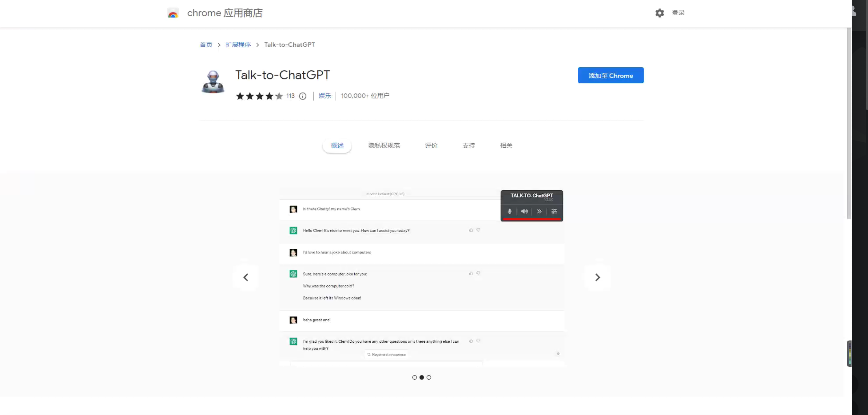The width and height of the screenshot is (868, 415).
Task: Select the first carousel dot
Action: [x=414, y=377]
